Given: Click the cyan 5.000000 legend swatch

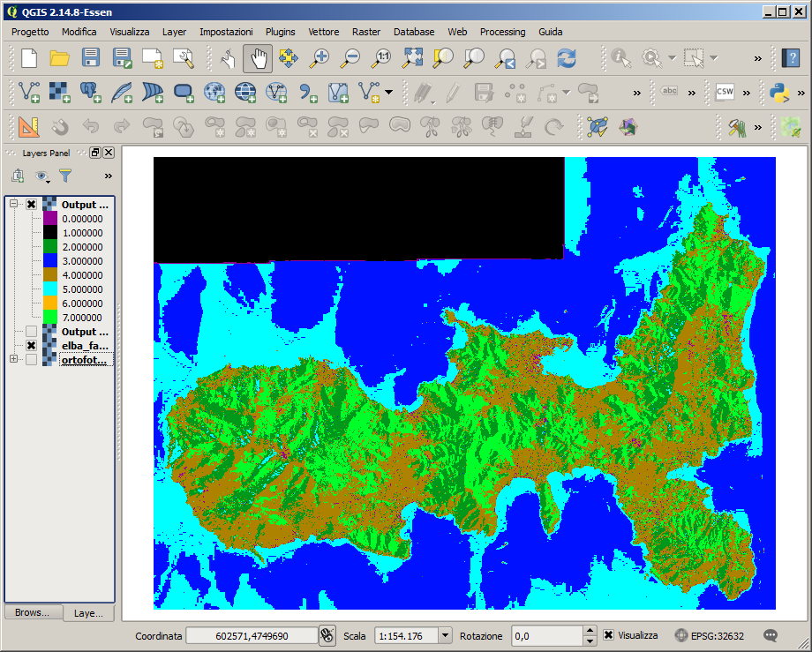Looking at the screenshot, I should (49, 289).
